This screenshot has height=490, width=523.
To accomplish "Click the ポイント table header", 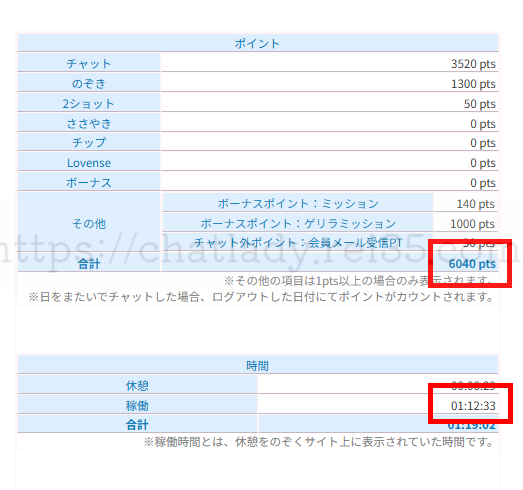I will click(x=257, y=43).
